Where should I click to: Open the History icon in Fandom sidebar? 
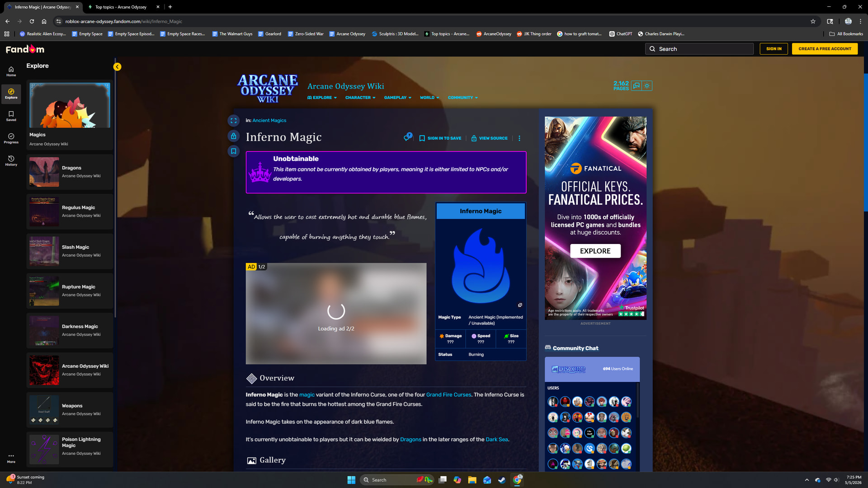[x=11, y=160]
